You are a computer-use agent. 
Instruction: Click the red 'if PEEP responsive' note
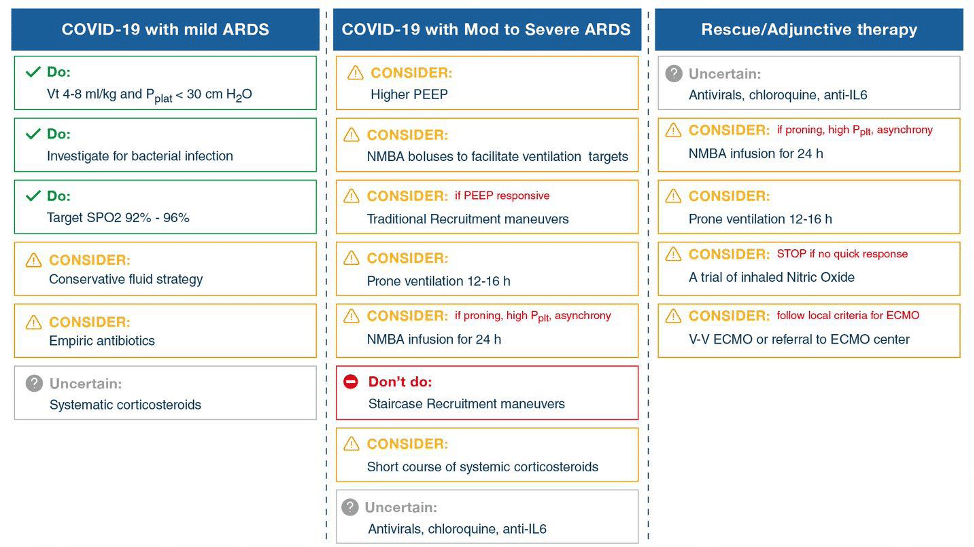(x=502, y=196)
